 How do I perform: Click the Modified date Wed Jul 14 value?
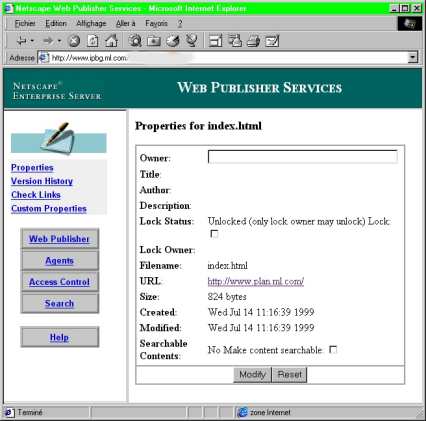point(261,328)
